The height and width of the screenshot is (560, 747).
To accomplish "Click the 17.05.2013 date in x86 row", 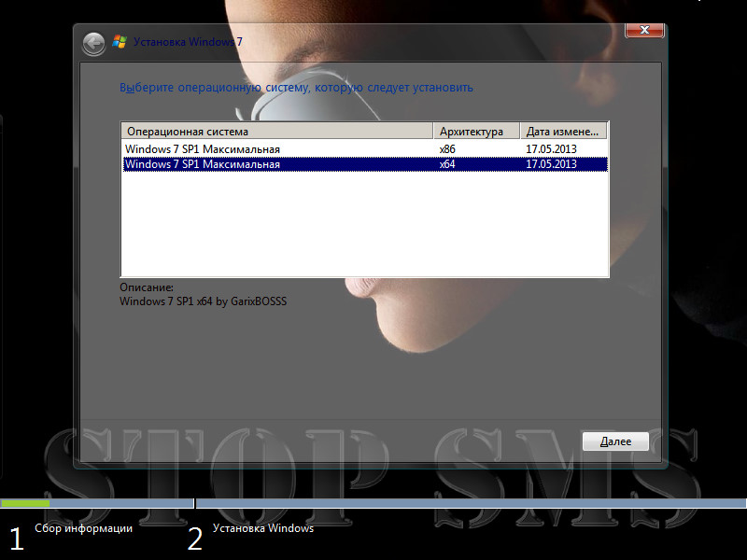I will (551, 149).
